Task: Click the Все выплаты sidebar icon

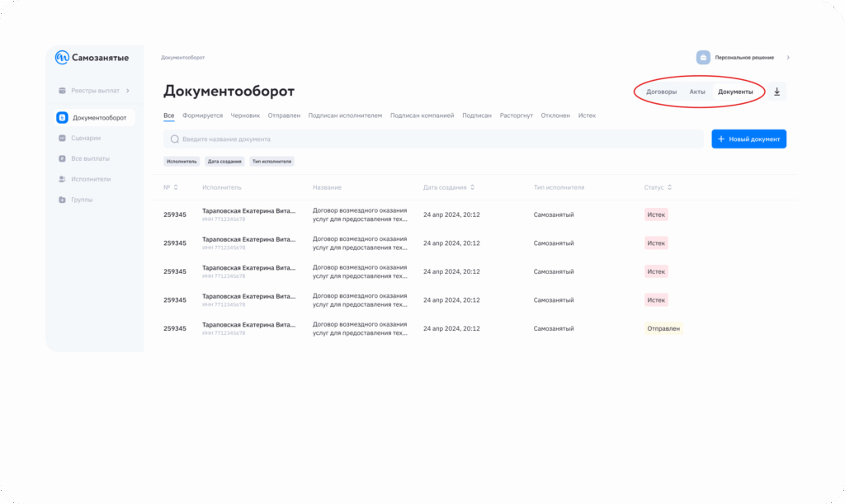Action: 62,158
